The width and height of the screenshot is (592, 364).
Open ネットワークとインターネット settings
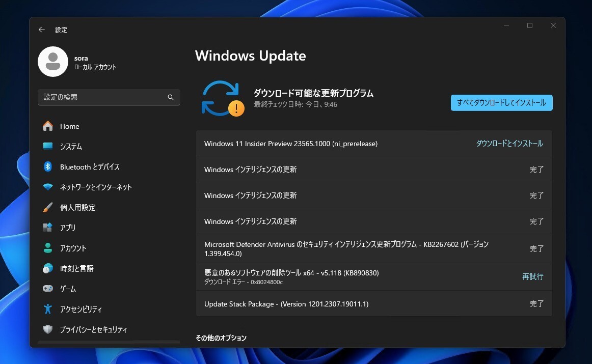click(95, 187)
